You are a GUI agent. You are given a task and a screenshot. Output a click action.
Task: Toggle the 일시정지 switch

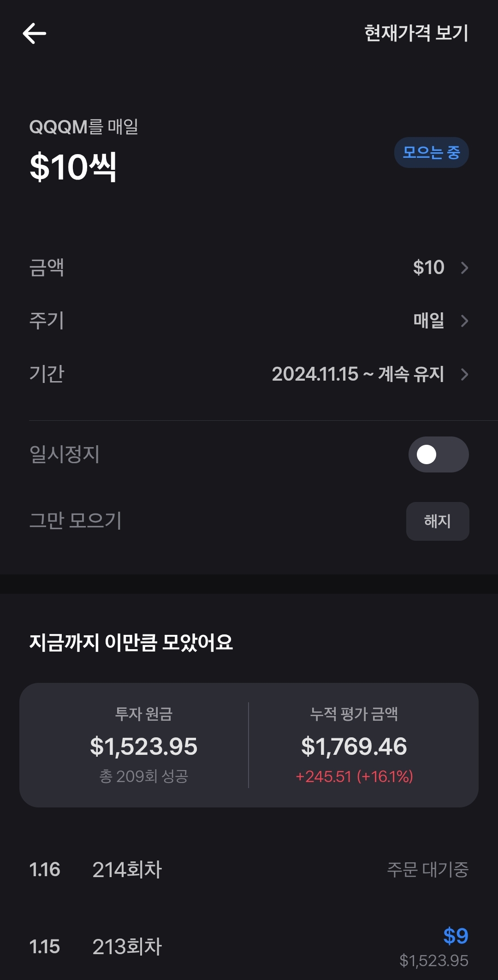(x=438, y=454)
